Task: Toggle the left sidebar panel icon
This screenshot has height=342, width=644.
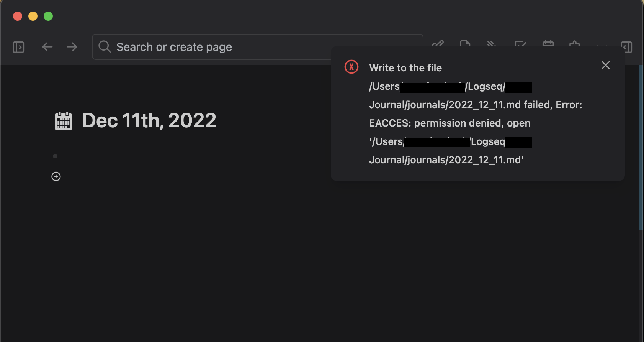Action: tap(18, 47)
